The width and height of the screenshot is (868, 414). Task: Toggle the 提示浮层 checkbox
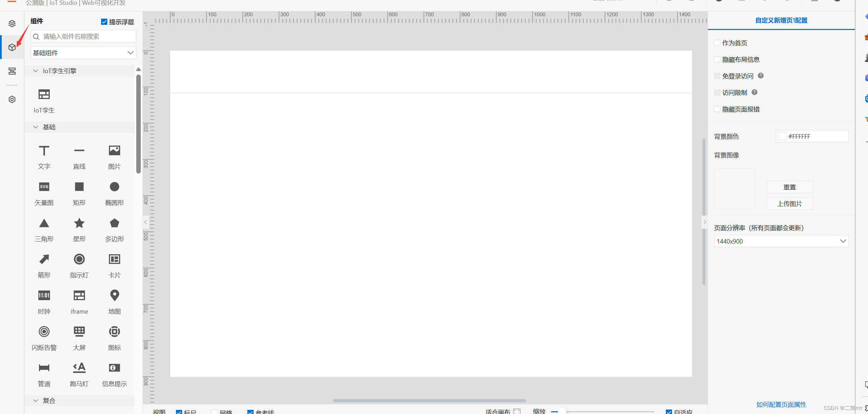104,22
